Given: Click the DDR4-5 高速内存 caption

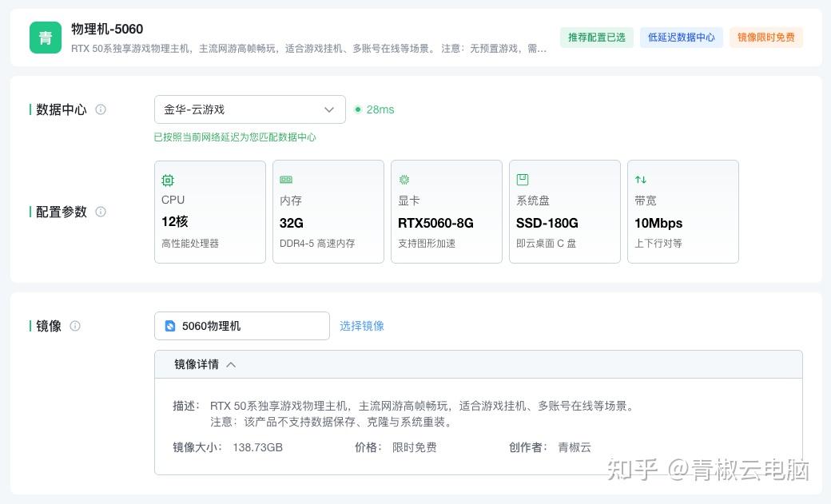Looking at the screenshot, I should [x=317, y=244].
